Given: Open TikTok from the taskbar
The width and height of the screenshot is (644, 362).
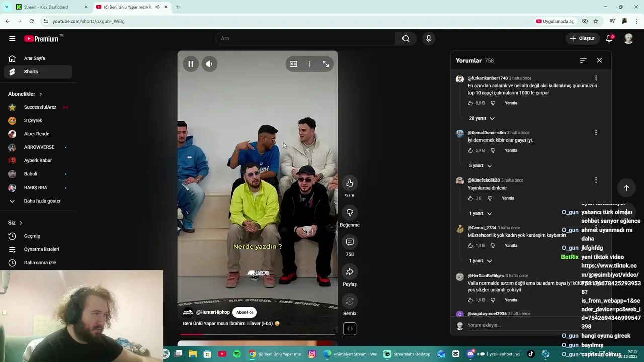Looking at the screenshot, I should 530,354.
